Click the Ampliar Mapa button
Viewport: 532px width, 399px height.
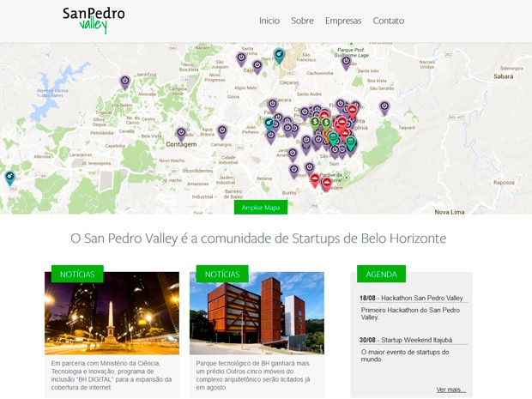[261, 208]
